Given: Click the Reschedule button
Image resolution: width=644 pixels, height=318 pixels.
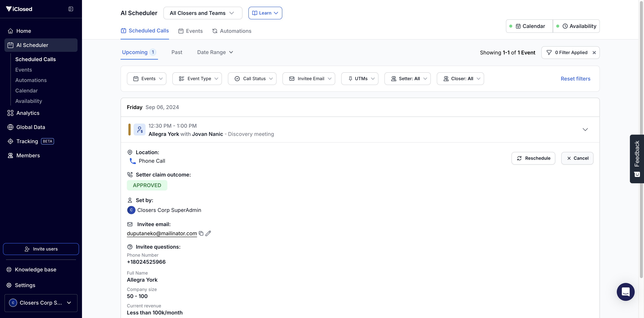Looking at the screenshot, I should click(x=533, y=158).
